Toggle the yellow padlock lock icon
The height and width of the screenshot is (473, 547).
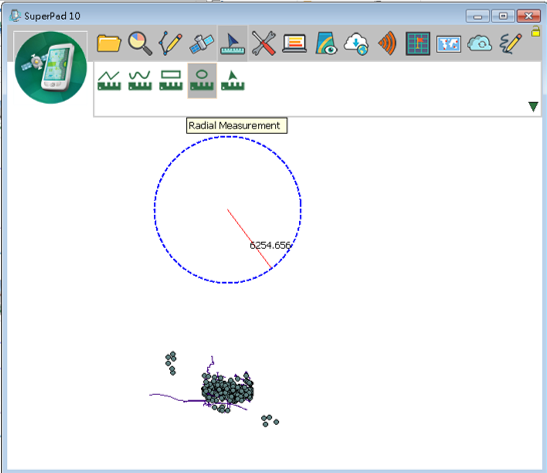(x=535, y=31)
